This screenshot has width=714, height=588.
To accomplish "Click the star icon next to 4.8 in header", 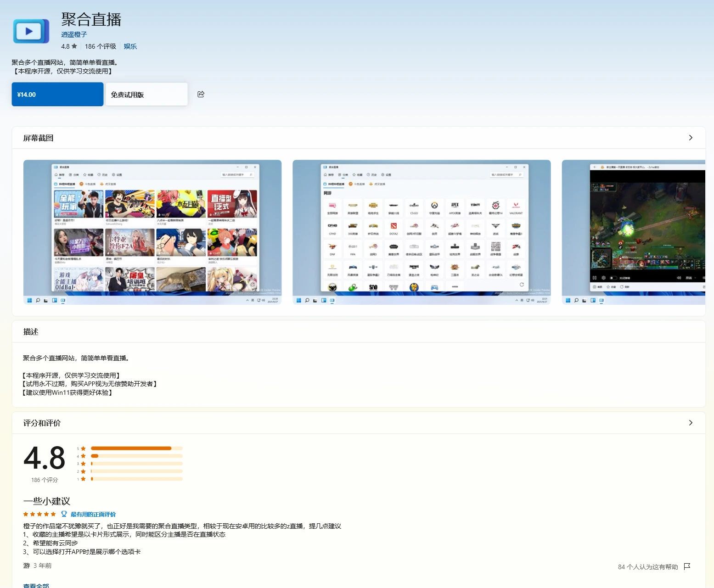I will pos(74,46).
